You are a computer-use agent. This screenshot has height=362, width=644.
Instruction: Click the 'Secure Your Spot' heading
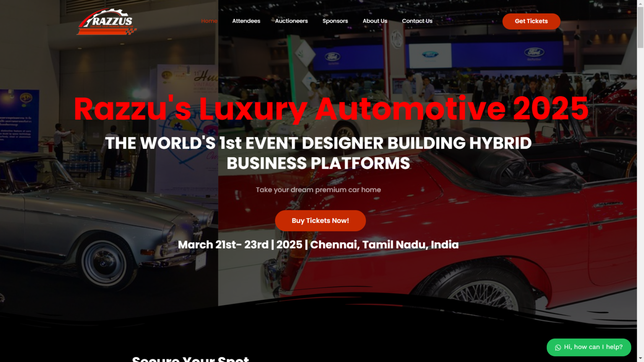click(191, 359)
